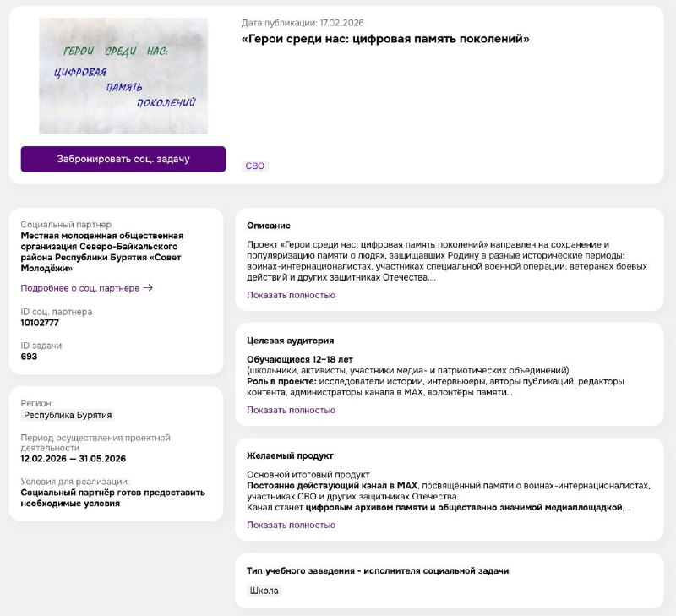Screen dimensions: 676x616
Task: Open the "Подробнее о соц. партнере" link
Action: 80,288
